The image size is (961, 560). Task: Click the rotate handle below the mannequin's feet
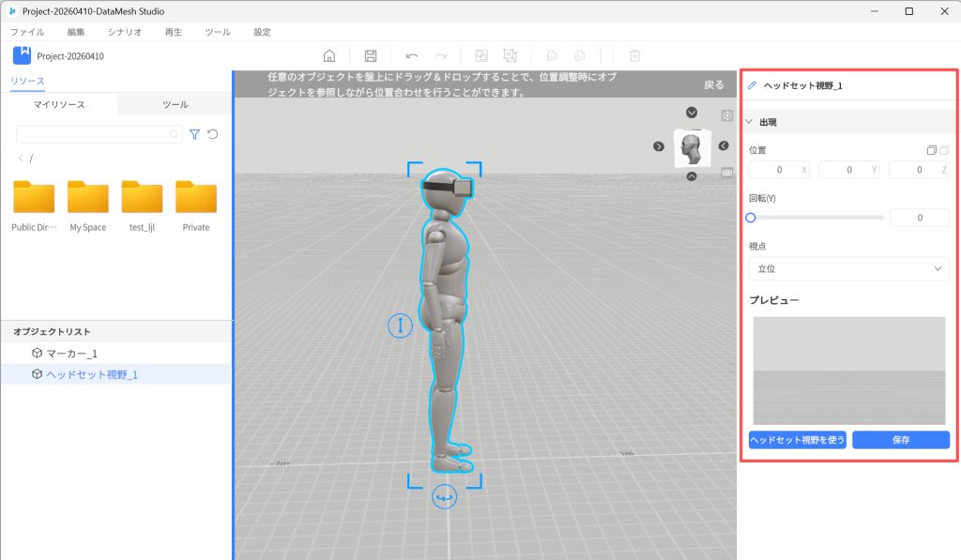444,498
